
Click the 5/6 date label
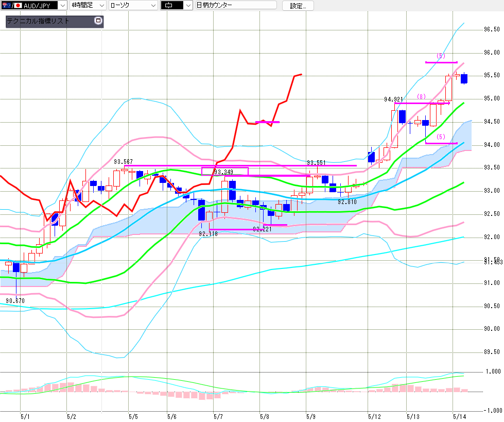tap(172, 417)
